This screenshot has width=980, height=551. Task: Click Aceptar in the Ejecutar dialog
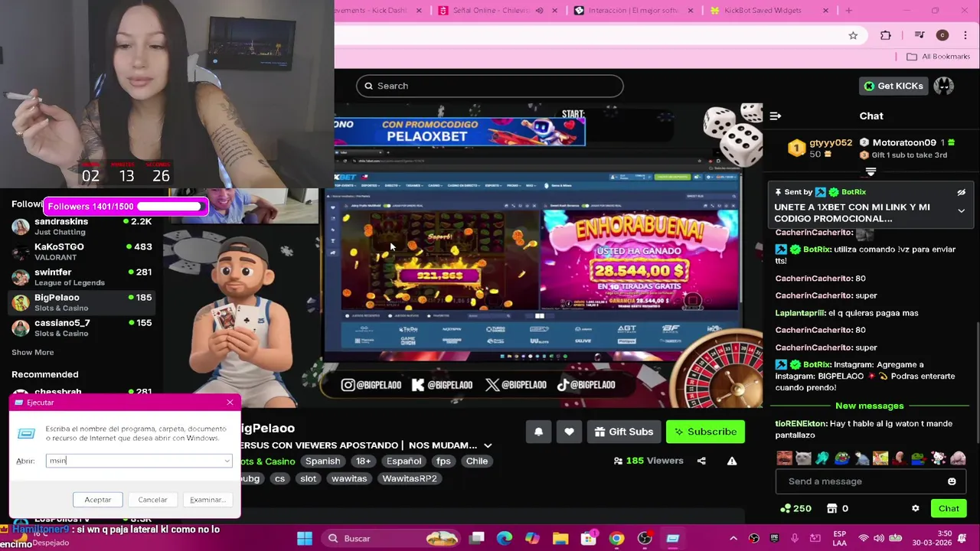click(98, 500)
